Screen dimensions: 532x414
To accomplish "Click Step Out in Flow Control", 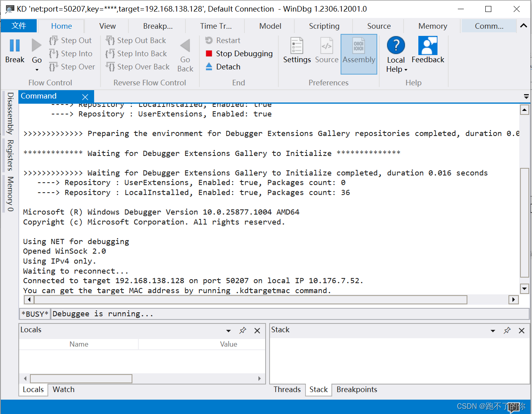I will (71, 40).
